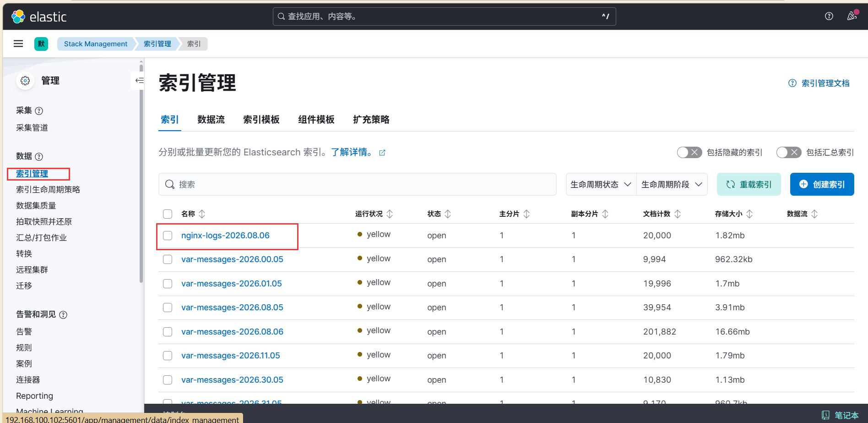Viewport: 868px width, 423px height.
Task: Switch to the 数据流 tab
Action: point(211,120)
